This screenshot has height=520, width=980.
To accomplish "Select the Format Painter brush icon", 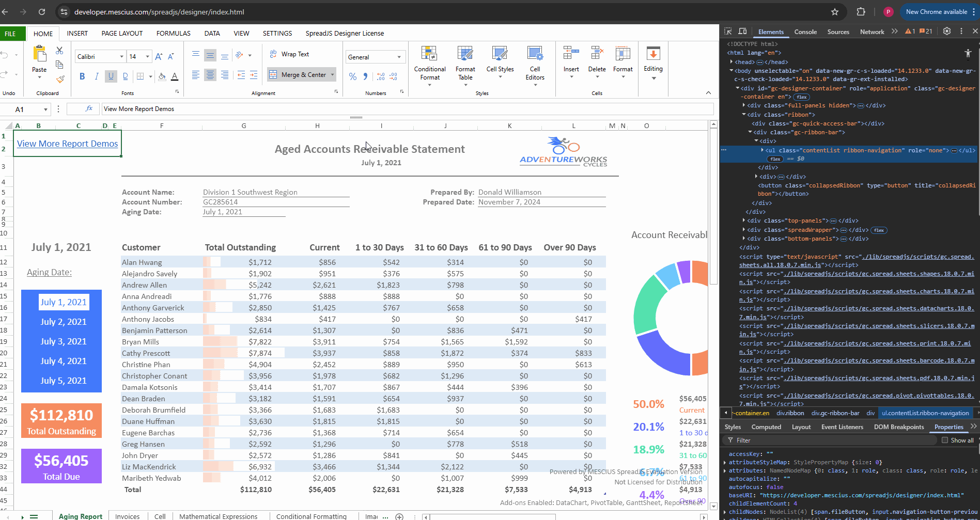I will coord(60,78).
